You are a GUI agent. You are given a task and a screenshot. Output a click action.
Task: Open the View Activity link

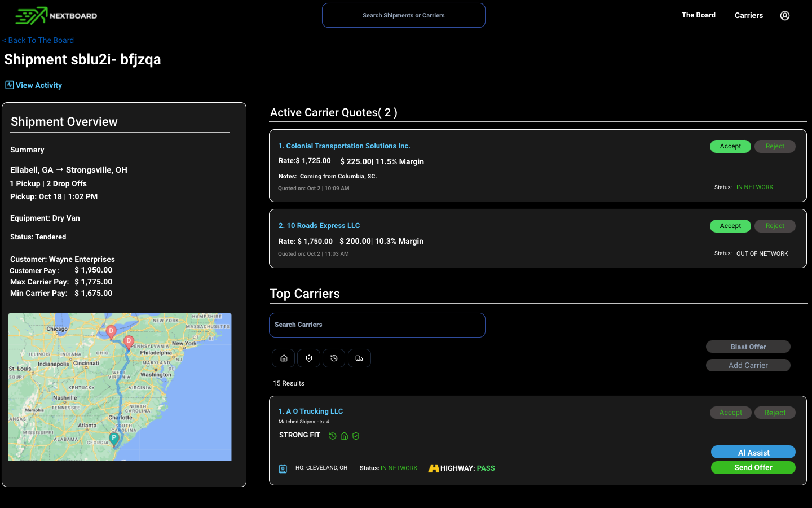[x=39, y=85]
